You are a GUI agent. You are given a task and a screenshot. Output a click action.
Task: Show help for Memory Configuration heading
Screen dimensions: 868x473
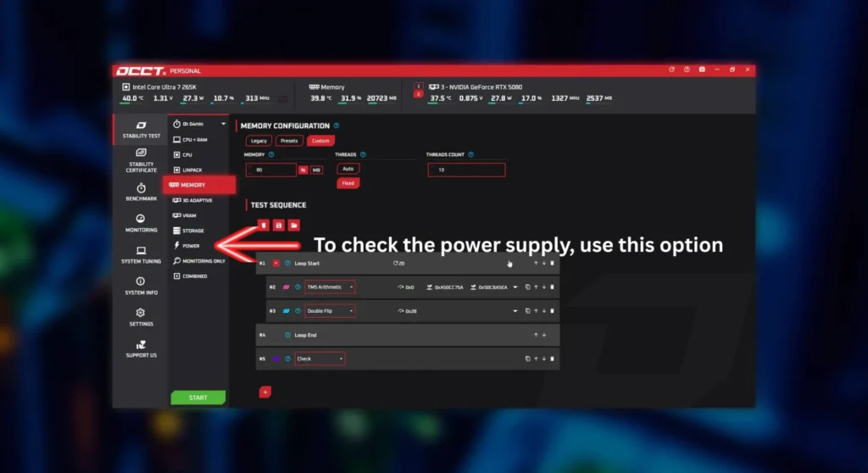336,125
